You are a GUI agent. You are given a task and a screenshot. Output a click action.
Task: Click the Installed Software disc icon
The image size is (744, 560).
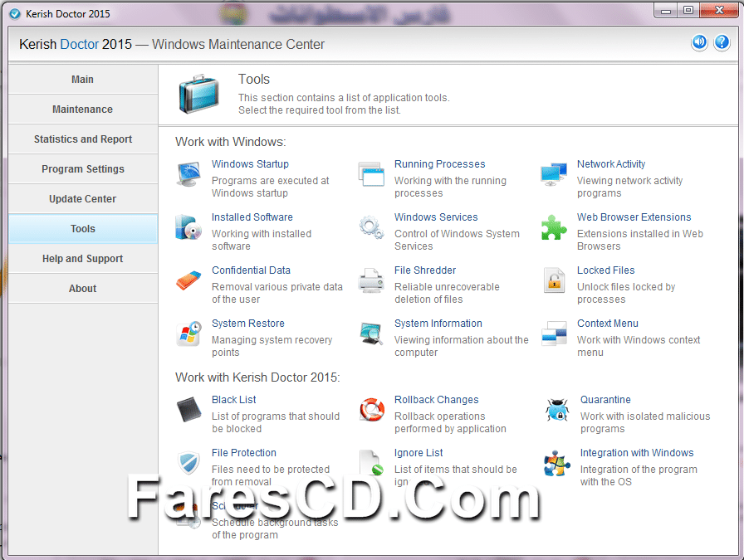pyautogui.click(x=188, y=227)
